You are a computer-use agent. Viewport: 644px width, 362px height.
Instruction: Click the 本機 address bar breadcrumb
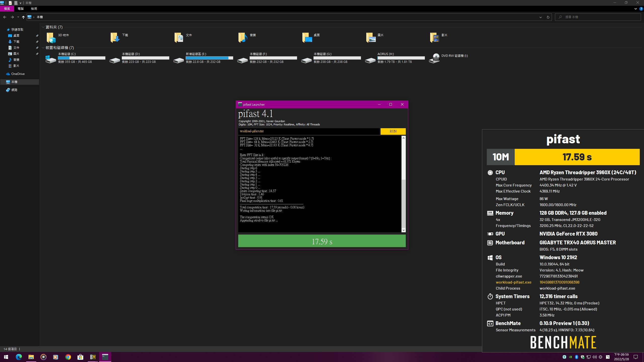pyautogui.click(x=40, y=17)
